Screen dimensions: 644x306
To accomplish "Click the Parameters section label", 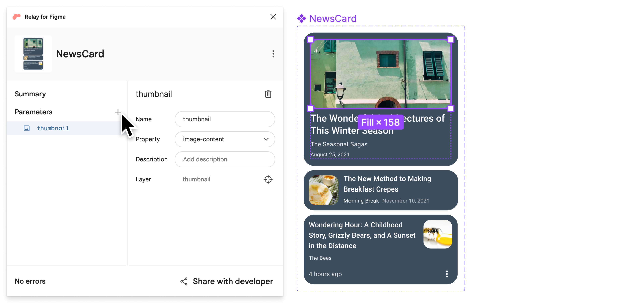I will point(34,112).
